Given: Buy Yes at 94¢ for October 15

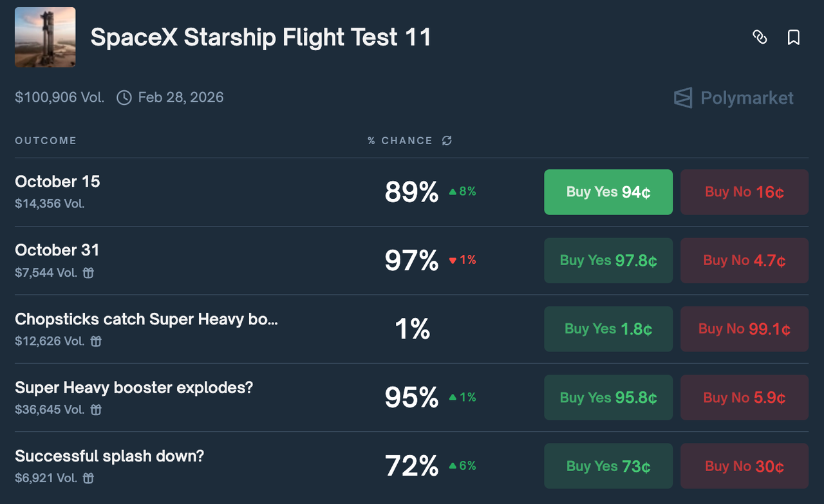Looking at the screenshot, I should (608, 192).
